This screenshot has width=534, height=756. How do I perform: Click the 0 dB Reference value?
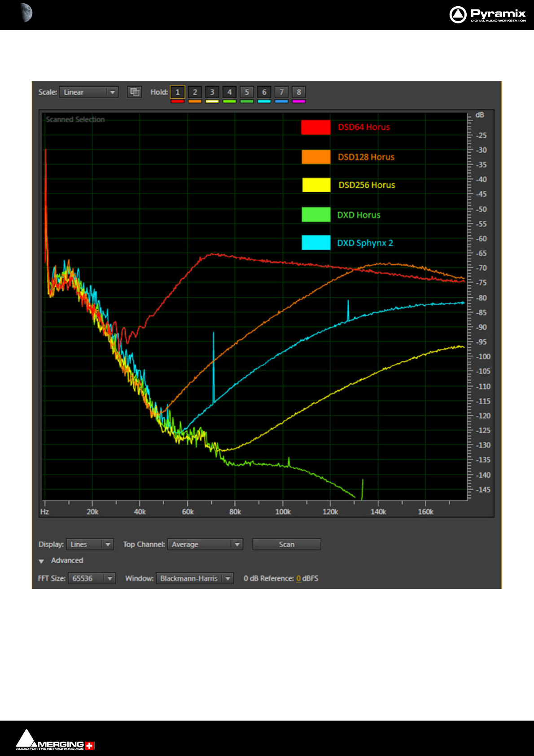pyautogui.click(x=298, y=578)
